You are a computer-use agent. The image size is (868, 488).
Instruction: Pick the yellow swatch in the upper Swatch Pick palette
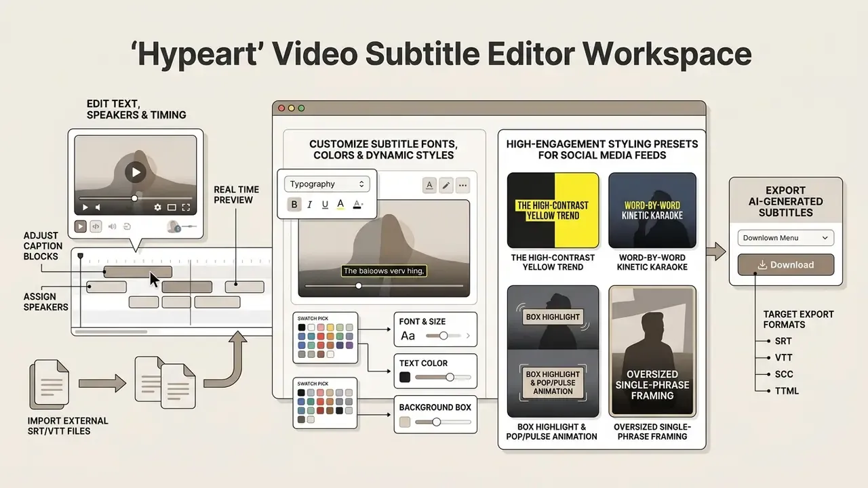(x=330, y=327)
